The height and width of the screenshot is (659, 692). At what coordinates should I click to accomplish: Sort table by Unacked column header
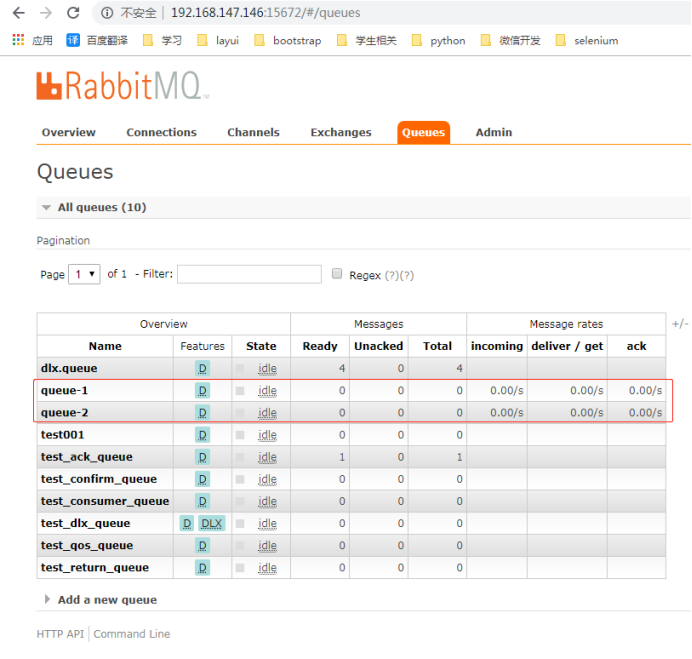click(x=379, y=346)
